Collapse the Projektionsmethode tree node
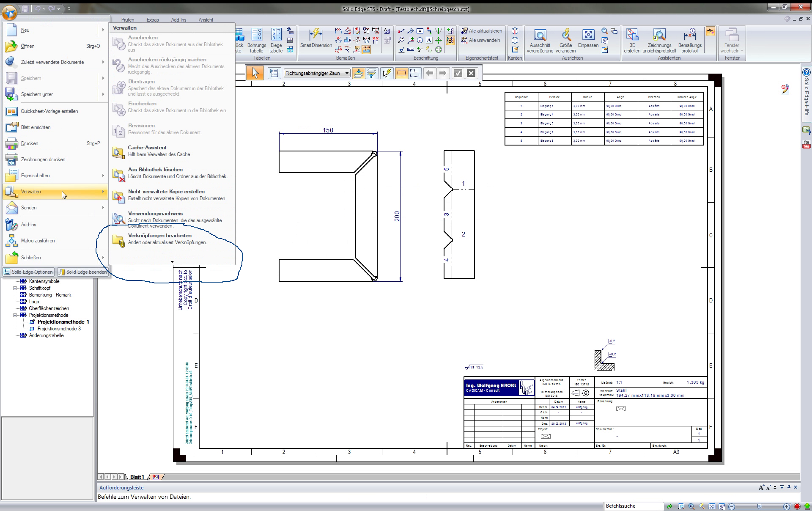Viewport: 812px width, 511px height. pyautogui.click(x=15, y=315)
